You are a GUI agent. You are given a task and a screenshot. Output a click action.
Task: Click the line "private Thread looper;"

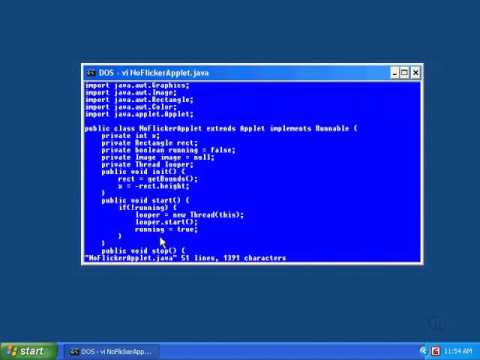147,164
